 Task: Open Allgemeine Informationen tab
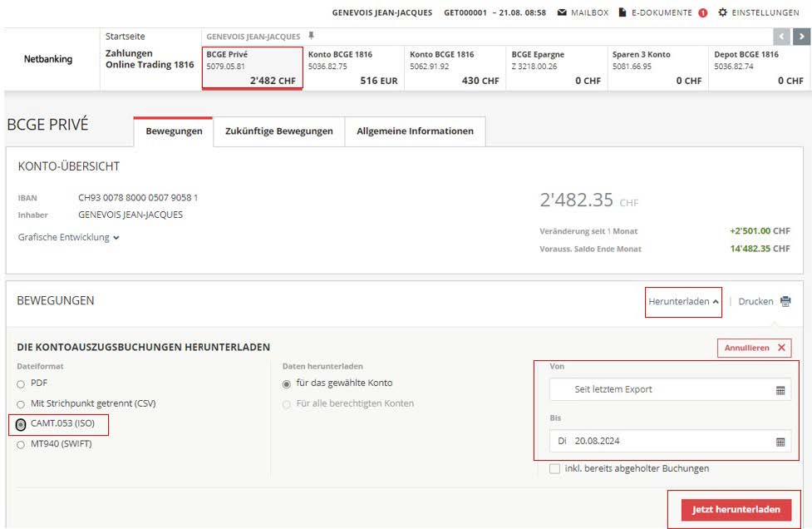(x=415, y=131)
